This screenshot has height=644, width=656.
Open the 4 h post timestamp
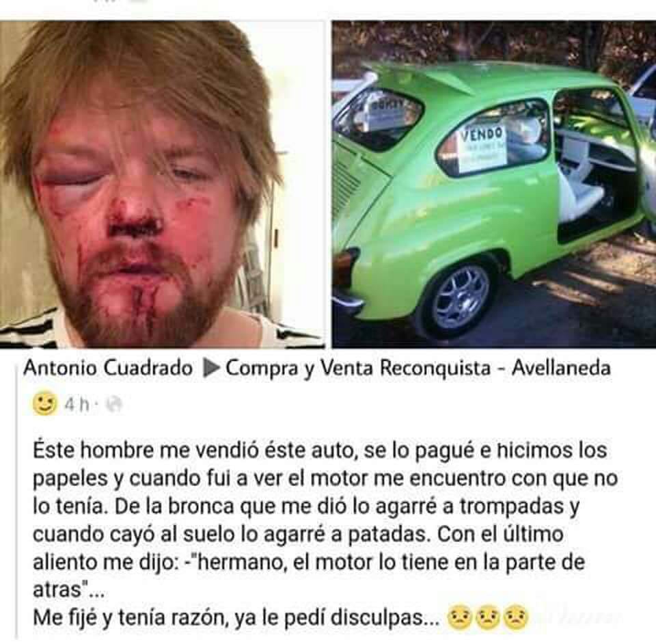(77, 405)
